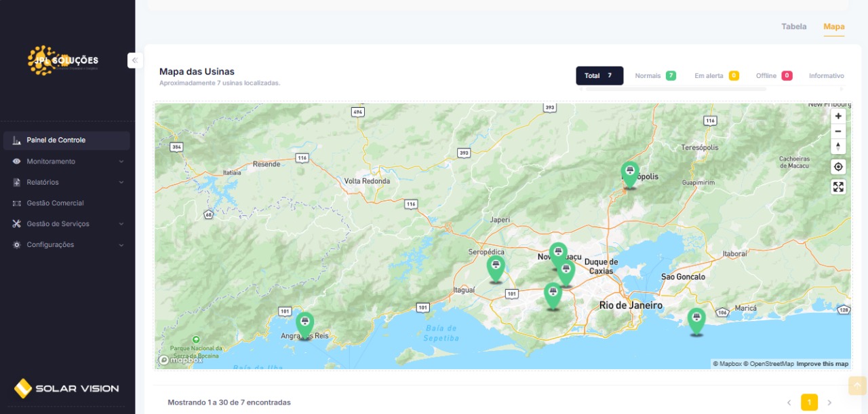Image resolution: width=868 pixels, height=414 pixels.
Task: Select the plant marker at Petrópolis
Action: pyautogui.click(x=630, y=173)
